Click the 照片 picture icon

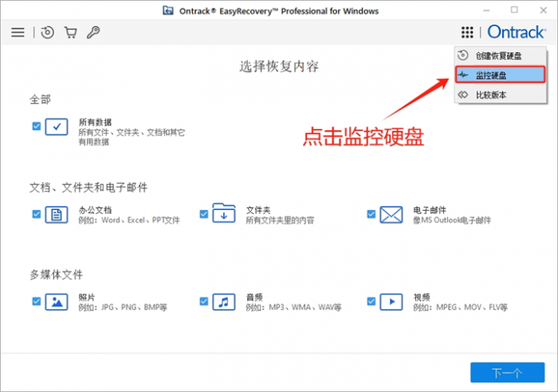pos(57,302)
